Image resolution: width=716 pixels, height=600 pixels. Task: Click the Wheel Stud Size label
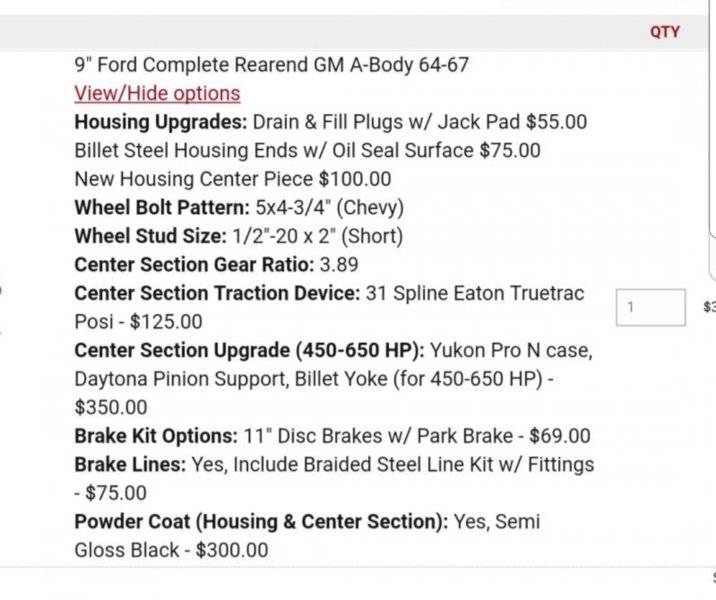point(150,237)
